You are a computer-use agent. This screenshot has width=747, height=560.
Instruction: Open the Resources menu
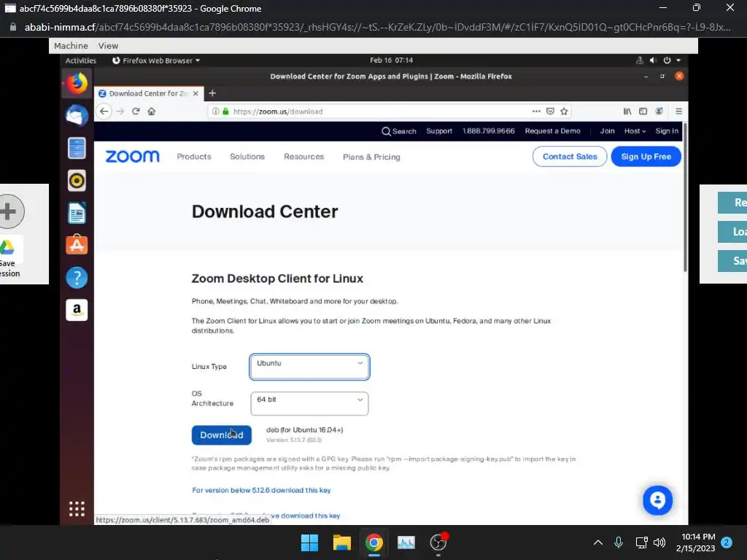pyautogui.click(x=304, y=157)
